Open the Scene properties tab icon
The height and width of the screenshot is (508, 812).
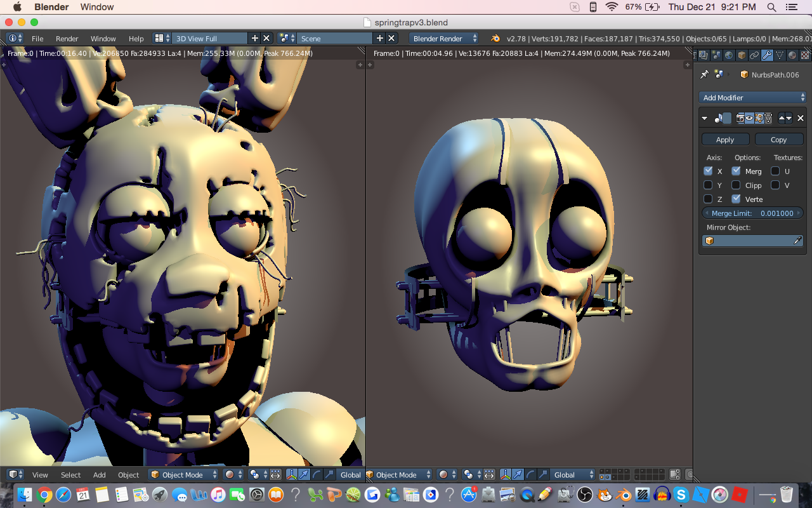pos(716,55)
